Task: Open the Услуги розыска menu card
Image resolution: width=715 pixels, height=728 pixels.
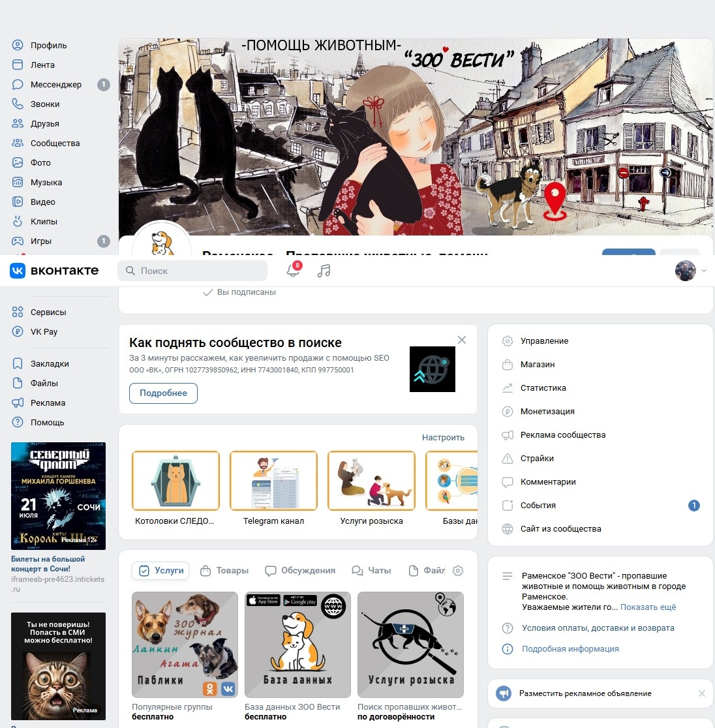Action: tap(371, 489)
